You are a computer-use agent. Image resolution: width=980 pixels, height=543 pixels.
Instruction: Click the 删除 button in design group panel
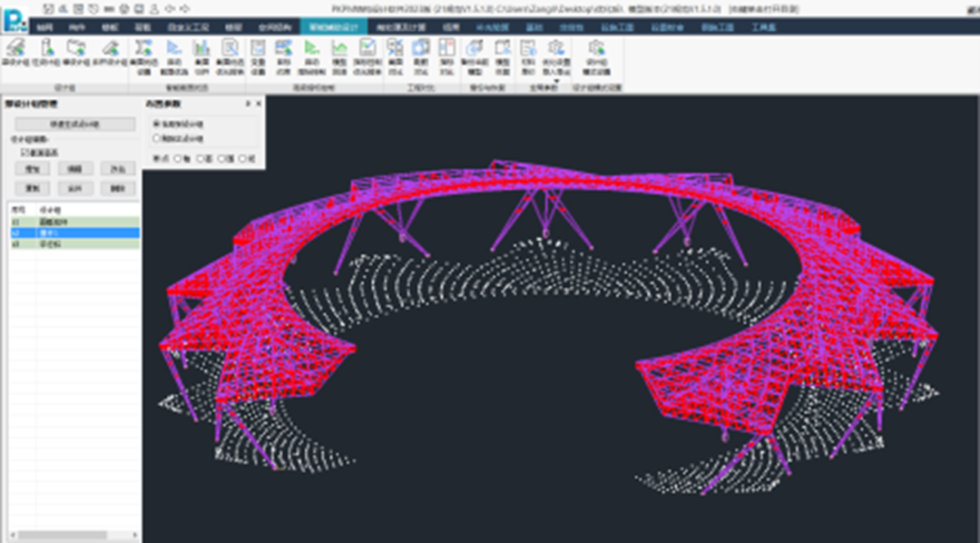click(x=118, y=188)
